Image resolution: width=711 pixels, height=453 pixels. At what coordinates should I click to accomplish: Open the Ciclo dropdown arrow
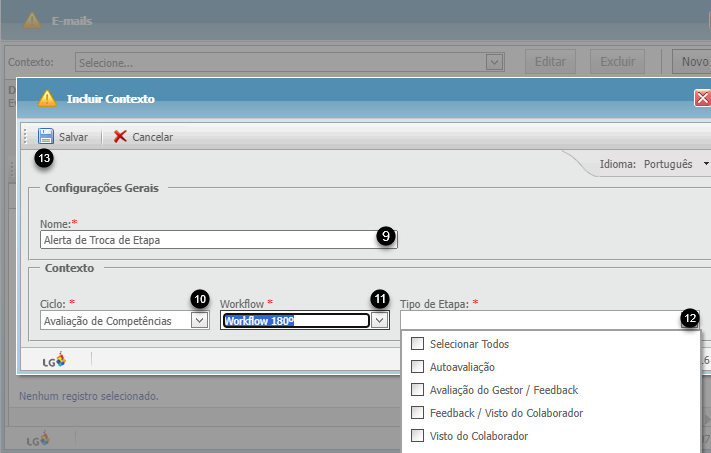199,321
